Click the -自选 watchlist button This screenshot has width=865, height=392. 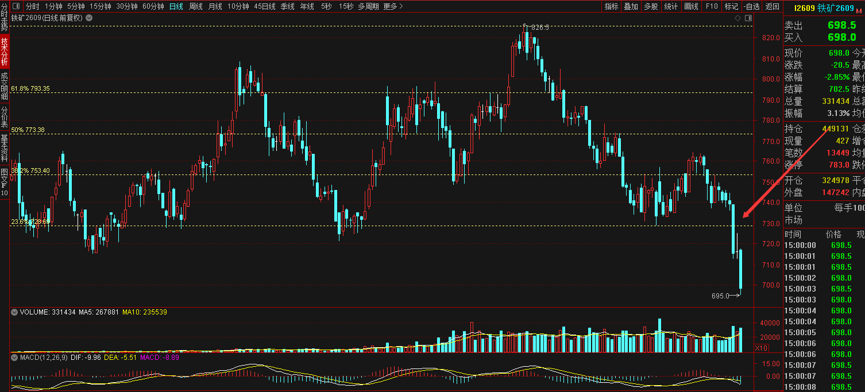(x=751, y=7)
